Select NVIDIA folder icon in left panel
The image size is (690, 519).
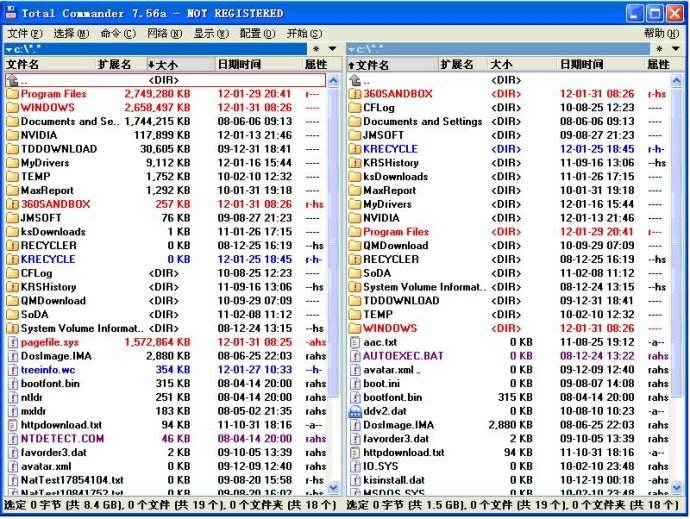tap(13, 135)
